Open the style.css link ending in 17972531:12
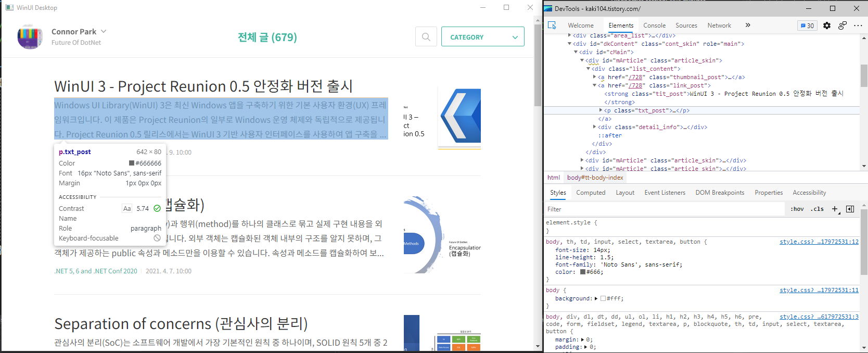The width and height of the screenshot is (868, 353). point(819,242)
